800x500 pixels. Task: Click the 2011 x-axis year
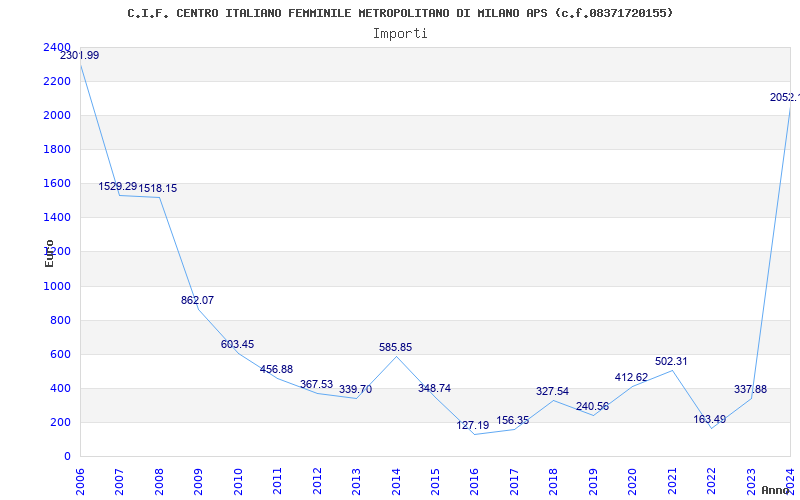[277, 482]
